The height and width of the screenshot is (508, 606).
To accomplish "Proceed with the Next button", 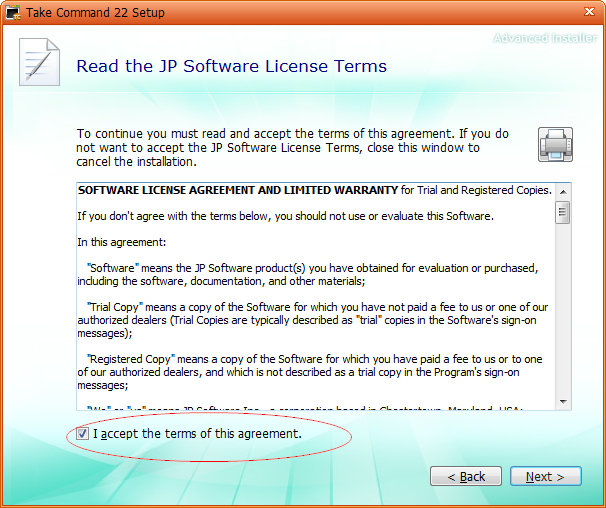I will click(x=545, y=476).
